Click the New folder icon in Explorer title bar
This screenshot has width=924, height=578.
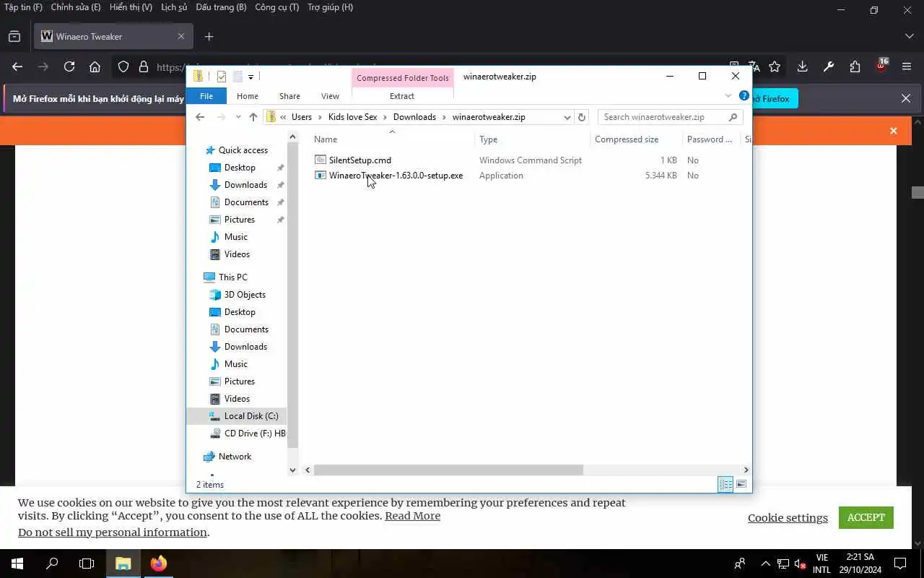click(237, 77)
